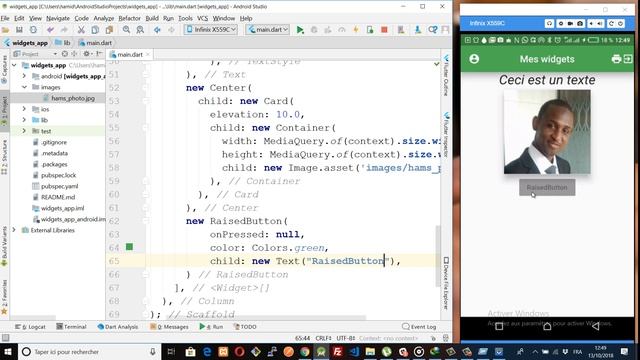The width and height of the screenshot is (640, 360).
Task: Expand External Libraries node
Action: point(14,230)
